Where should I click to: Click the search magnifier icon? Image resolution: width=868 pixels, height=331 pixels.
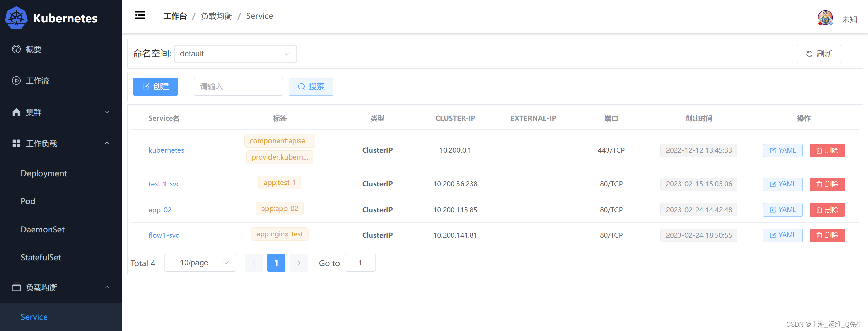click(x=301, y=86)
